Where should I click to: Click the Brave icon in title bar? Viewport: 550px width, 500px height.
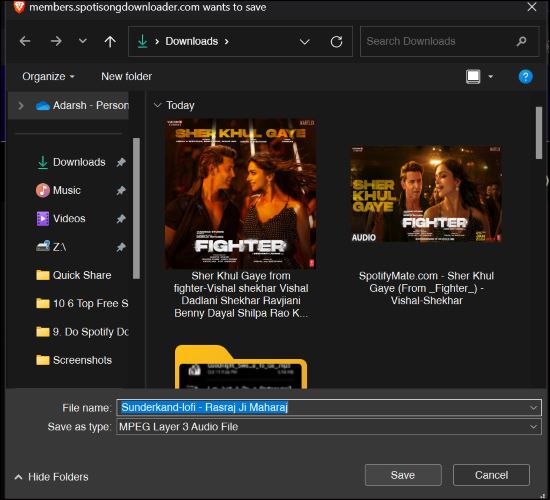click(x=19, y=7)
